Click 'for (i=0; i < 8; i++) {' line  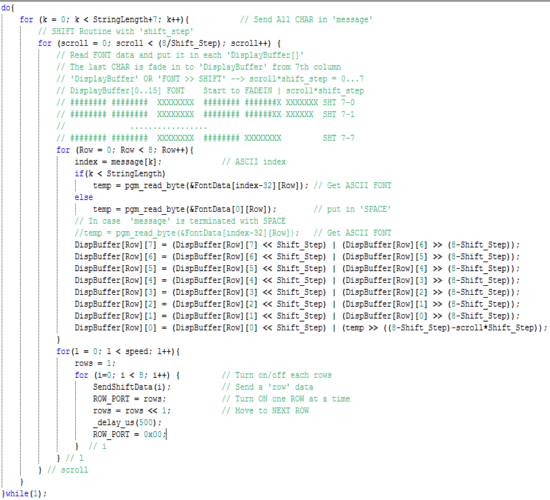point(127,375)
